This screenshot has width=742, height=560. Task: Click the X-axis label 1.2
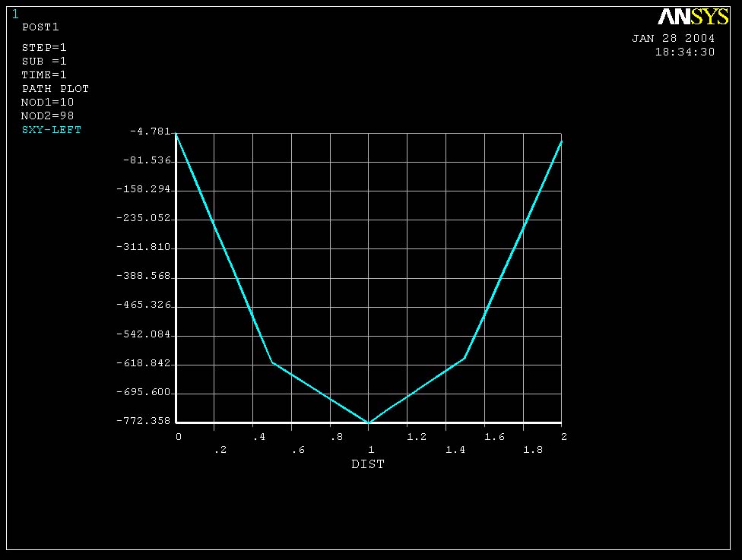417,437
